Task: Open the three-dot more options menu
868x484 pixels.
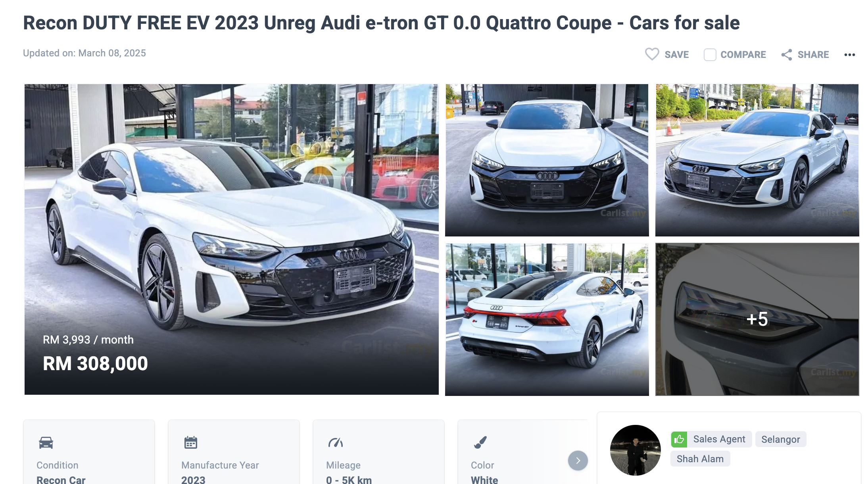Action: [x=849, y=55]
